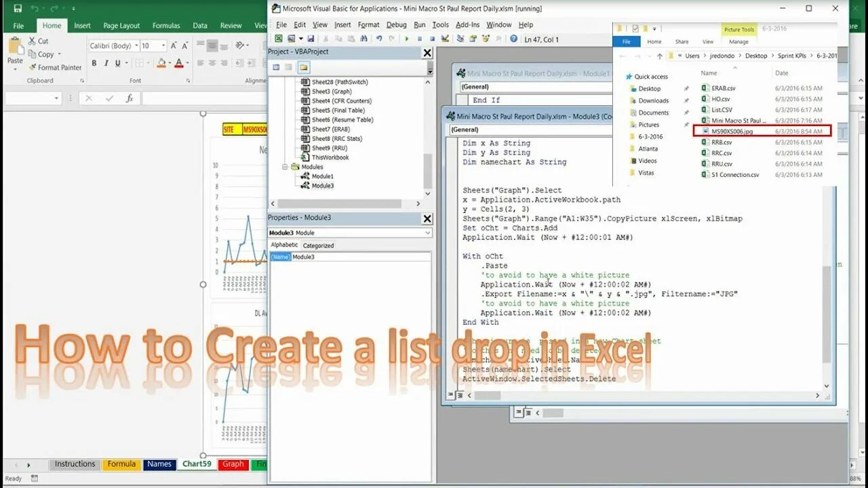The width and height of the screenshot is (868, 488).
Task: Switch to Excel Formulas ribbon tab
Action: pos(166,26)
